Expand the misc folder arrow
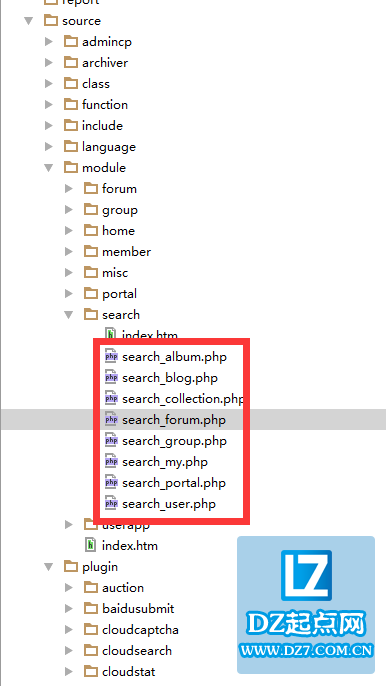This screenshot has width=386, height=686. [x=69, y=273]
